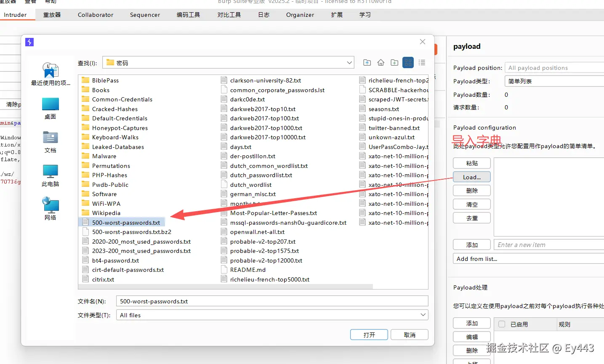
Task: Select the Permutations folder
Action: pos(106,166)
